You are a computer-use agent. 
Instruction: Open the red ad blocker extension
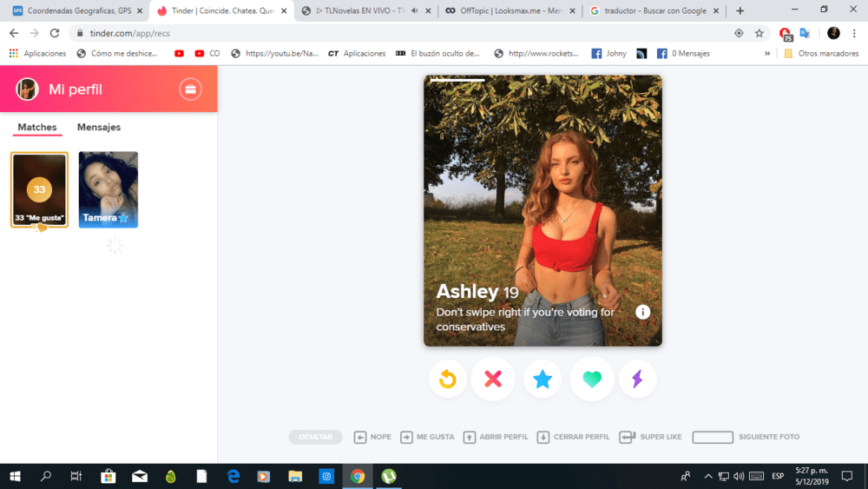pos(786,34)
